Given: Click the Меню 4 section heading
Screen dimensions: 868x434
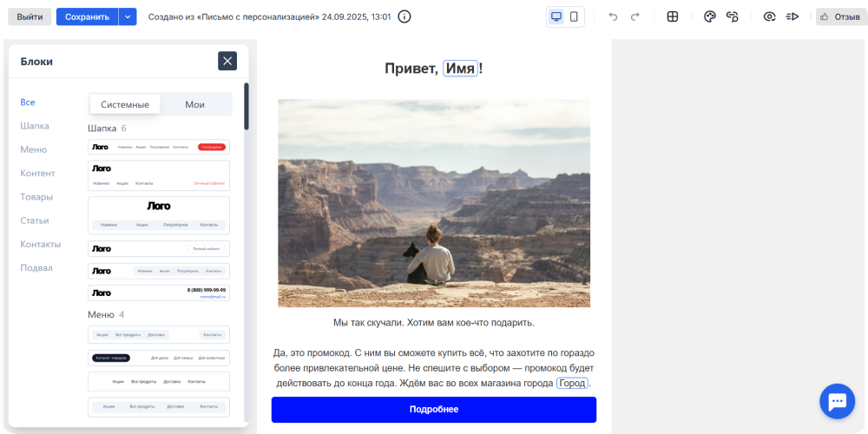Looking at the screenshot, I should (x=106, y=314).
